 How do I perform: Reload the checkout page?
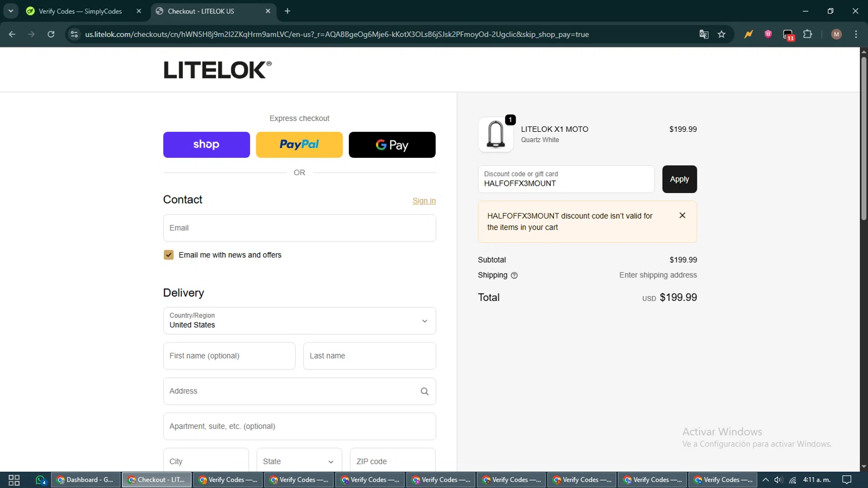[x=51, y=34]
